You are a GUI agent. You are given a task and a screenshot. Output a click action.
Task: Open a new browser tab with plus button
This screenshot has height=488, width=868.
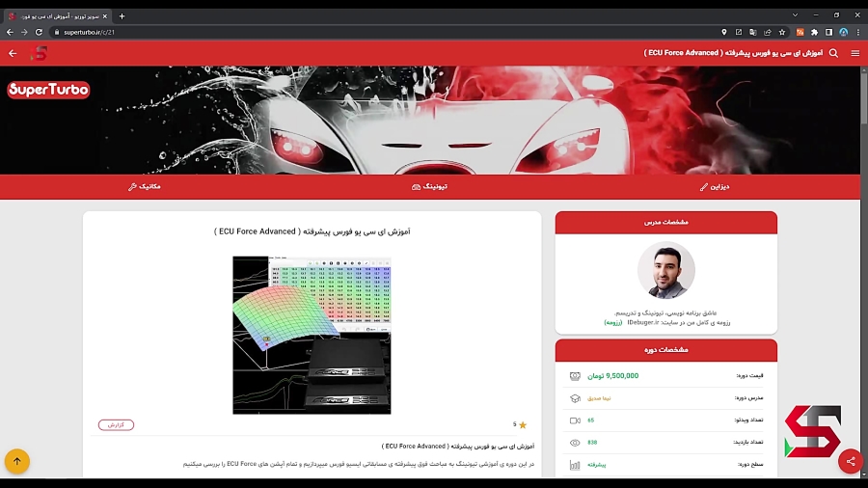[122, 15]
